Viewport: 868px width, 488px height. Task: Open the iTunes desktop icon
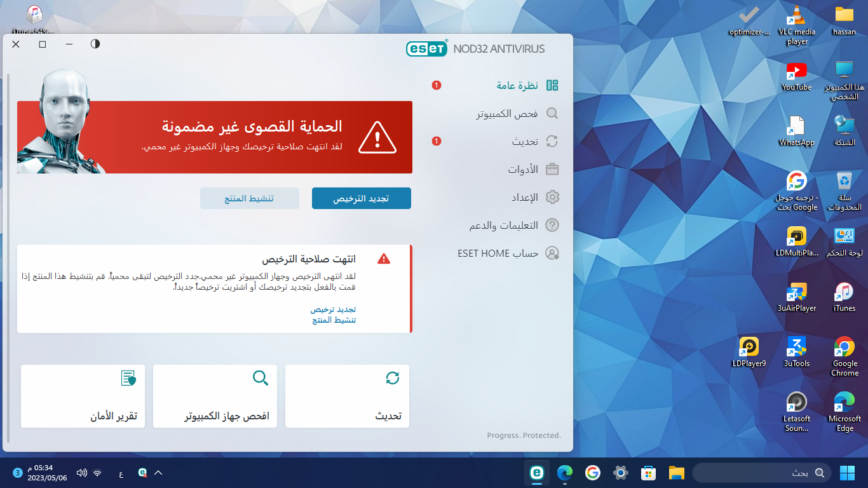(844, 297)
